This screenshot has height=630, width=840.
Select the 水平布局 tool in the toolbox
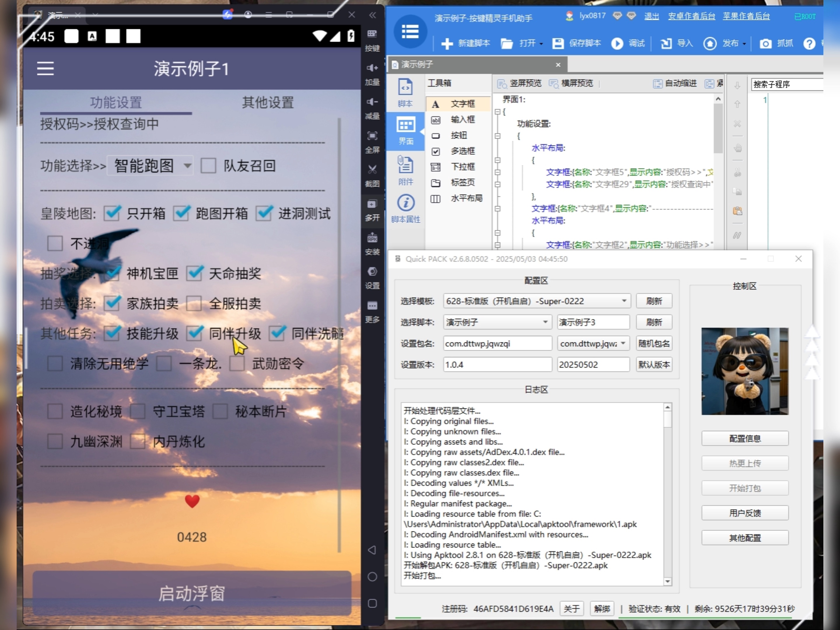tap(466, 198)
